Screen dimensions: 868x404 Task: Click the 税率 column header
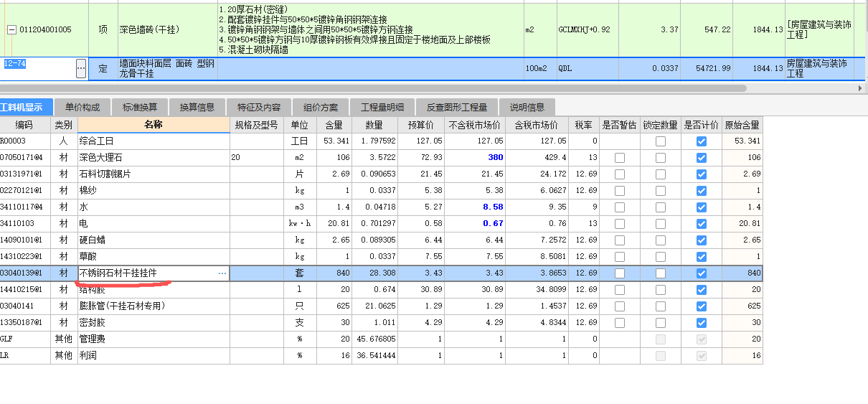click(583, 125)
